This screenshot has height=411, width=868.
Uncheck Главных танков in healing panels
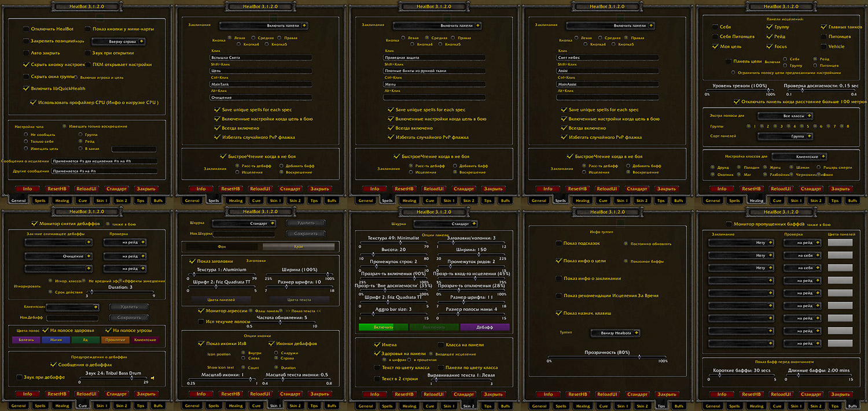click(824, 27)
